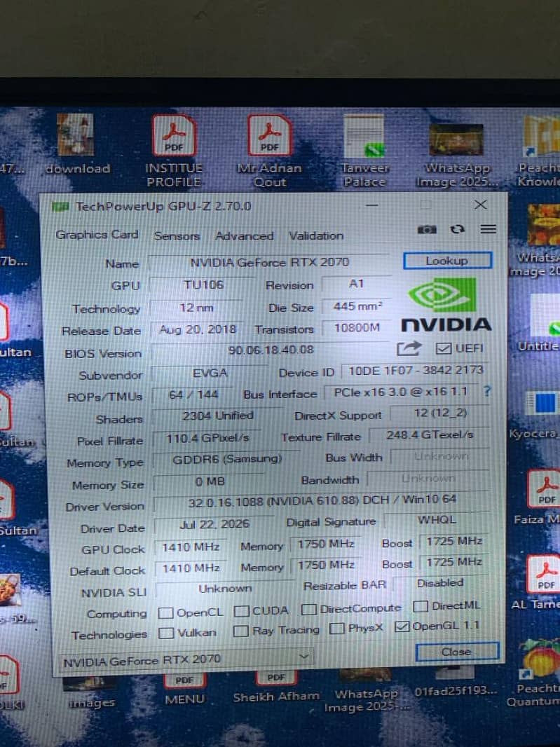The height and width of the screenshot is (747, 560).
Task: Toggle the Vulkan checkbox
Action: [x=166, y=633]
